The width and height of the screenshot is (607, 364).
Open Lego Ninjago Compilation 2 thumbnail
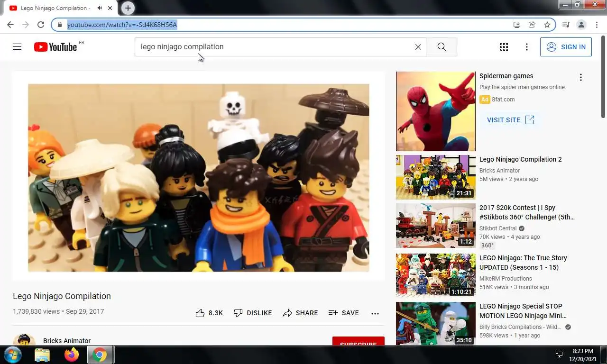(x=435, y=177)
